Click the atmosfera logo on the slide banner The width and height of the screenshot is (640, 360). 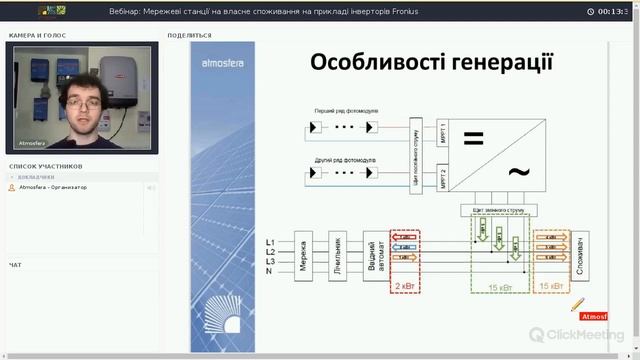222,63
